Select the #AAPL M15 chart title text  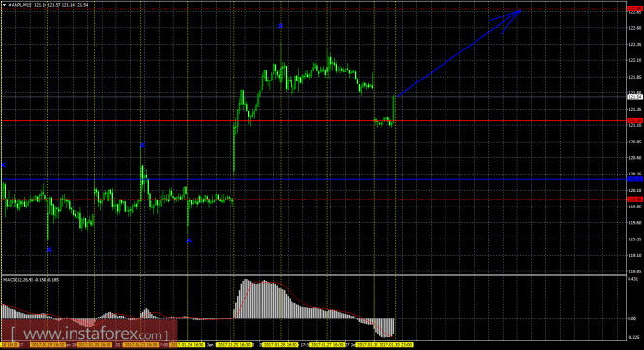pyautogui.click(x=20, y=5)
